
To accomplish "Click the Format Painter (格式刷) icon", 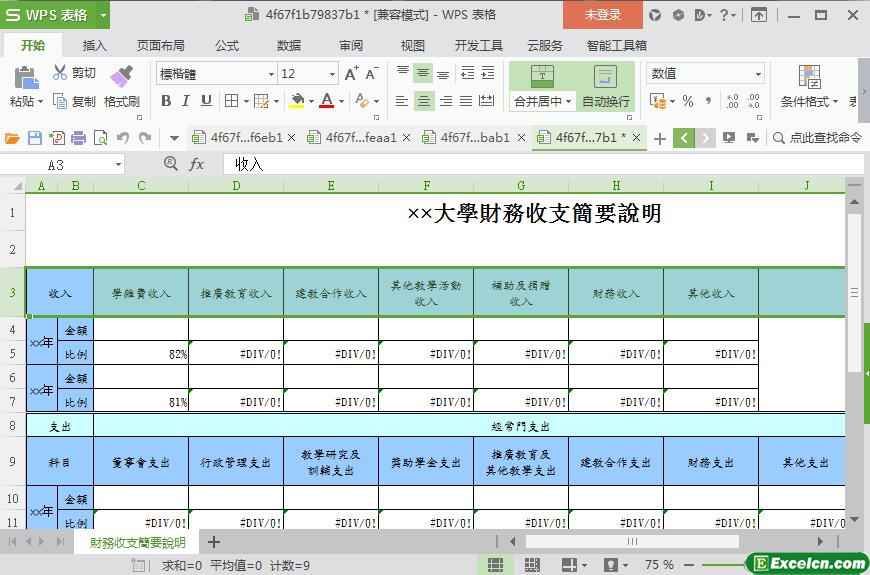I will click(121, 77).
